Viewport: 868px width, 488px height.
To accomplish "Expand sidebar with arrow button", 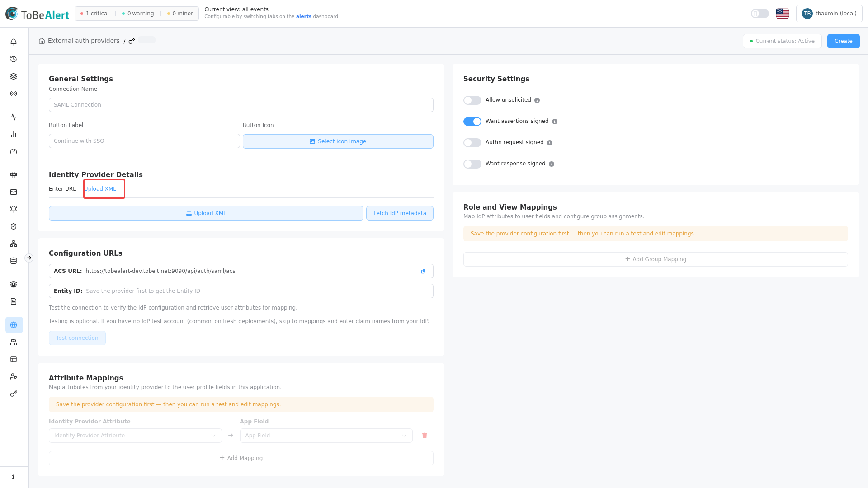I will click(29, 258).
